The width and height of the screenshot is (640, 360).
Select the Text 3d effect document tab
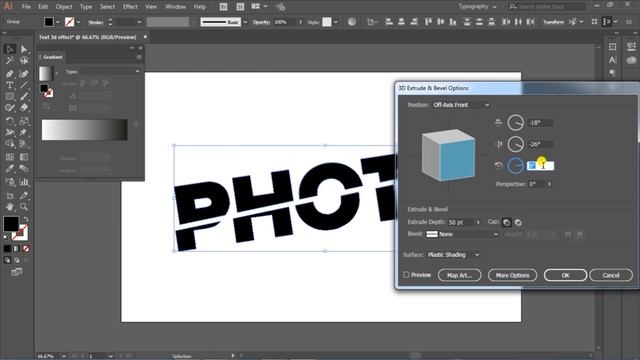tap(87, 37)
